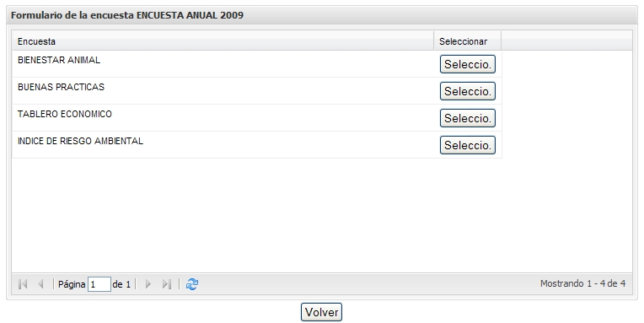Click the Volver button

pos(322,312)
